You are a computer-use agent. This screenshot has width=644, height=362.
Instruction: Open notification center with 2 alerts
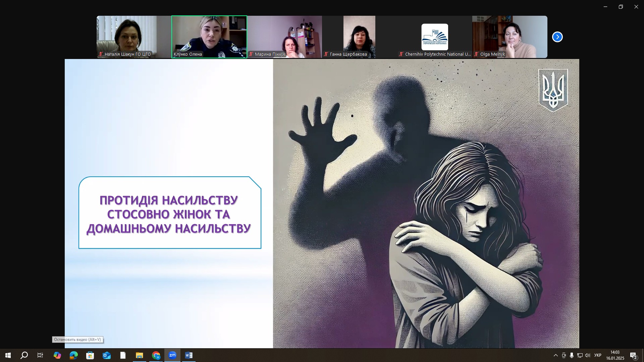633,355
